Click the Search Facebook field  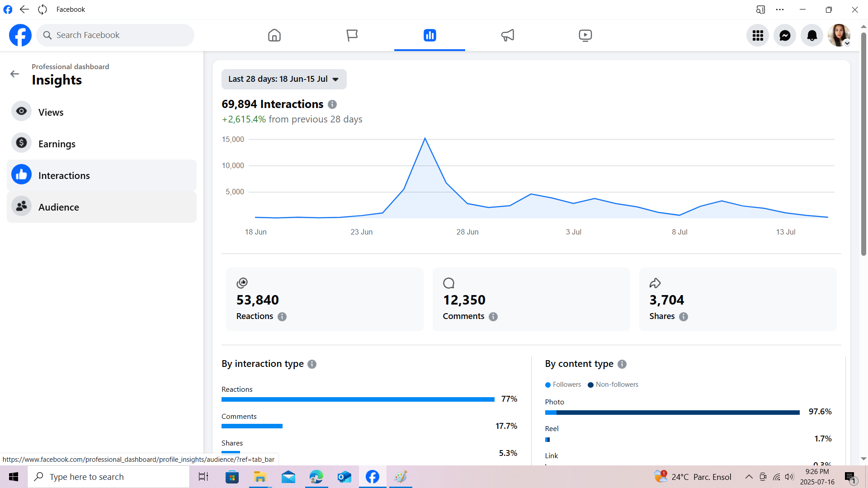click(x=115, y=35)
